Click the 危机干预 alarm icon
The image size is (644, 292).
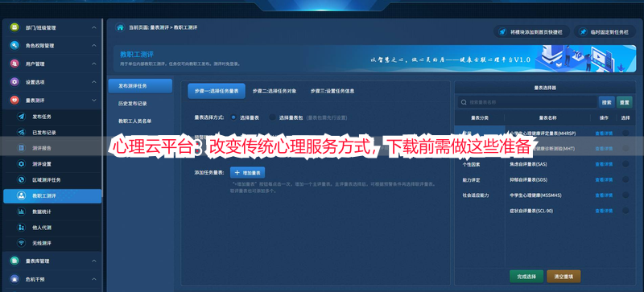14,279
